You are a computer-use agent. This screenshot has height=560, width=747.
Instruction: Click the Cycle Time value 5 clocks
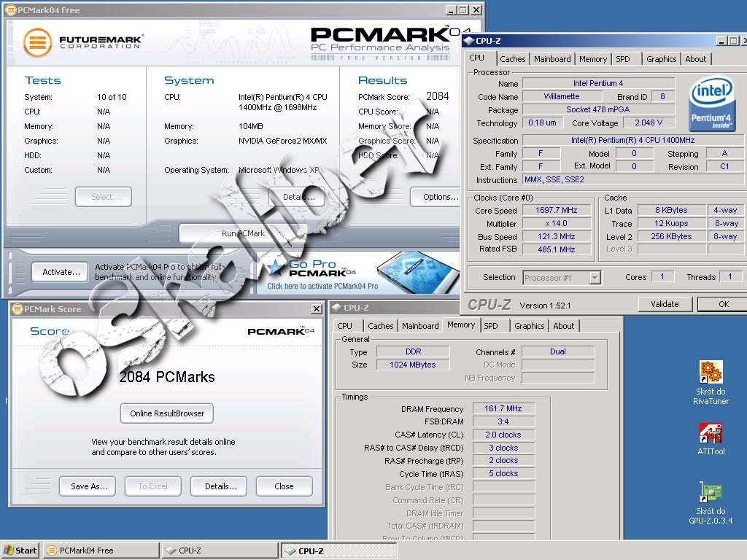[x=503, y=474]
